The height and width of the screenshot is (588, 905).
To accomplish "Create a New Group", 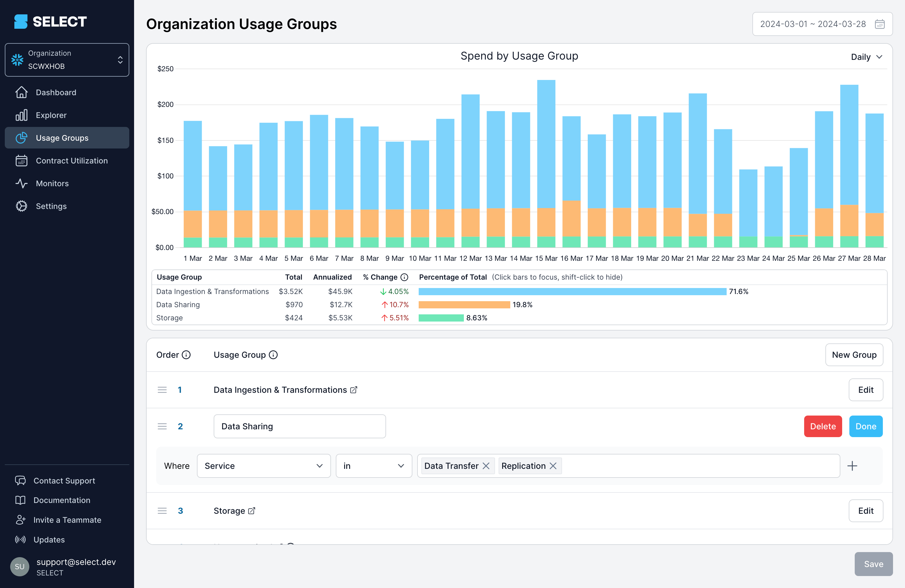I will (x=854, y=354).
